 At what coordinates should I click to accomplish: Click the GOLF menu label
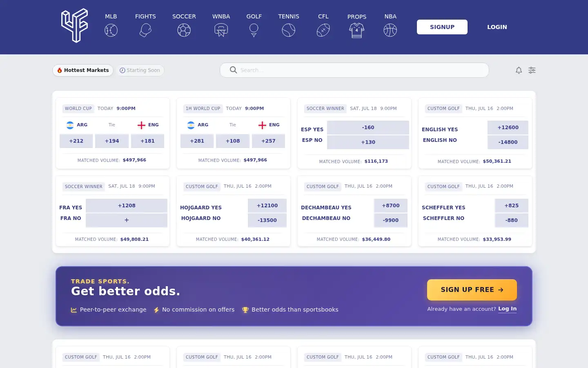coord(254,16)
